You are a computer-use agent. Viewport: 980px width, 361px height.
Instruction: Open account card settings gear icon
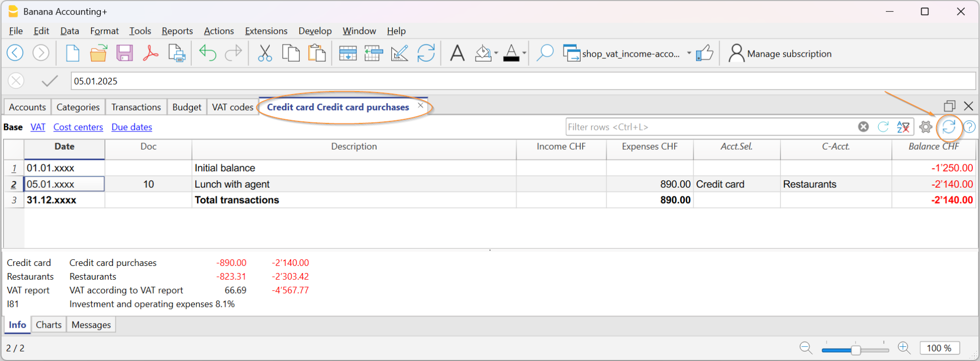926,127
